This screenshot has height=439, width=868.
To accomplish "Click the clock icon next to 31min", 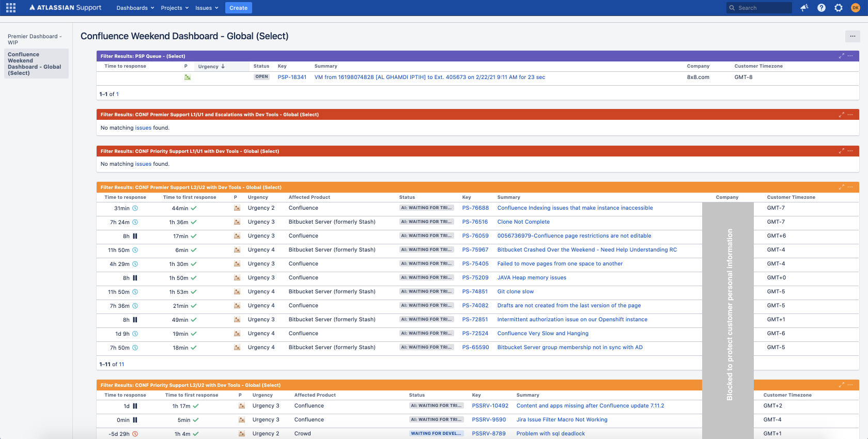I will click(x=135, y=208).
